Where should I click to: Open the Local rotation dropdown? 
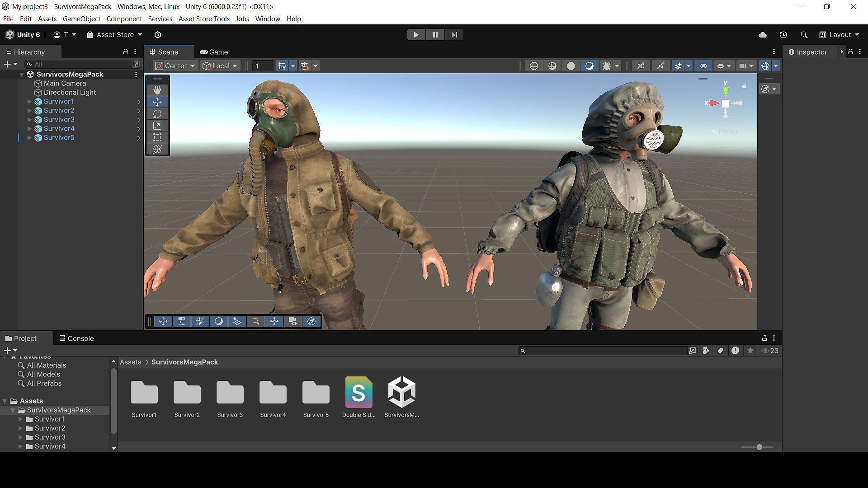[220, 66]
